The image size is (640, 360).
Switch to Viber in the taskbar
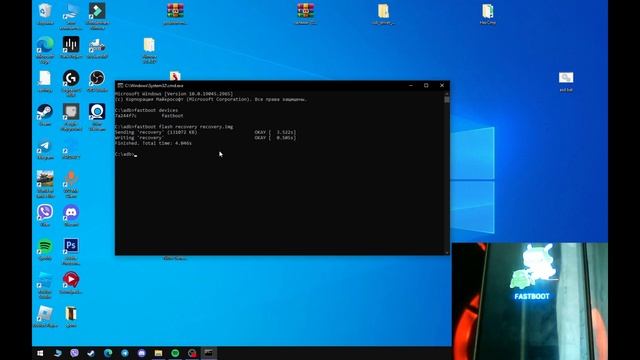click(x=74, y=353)
